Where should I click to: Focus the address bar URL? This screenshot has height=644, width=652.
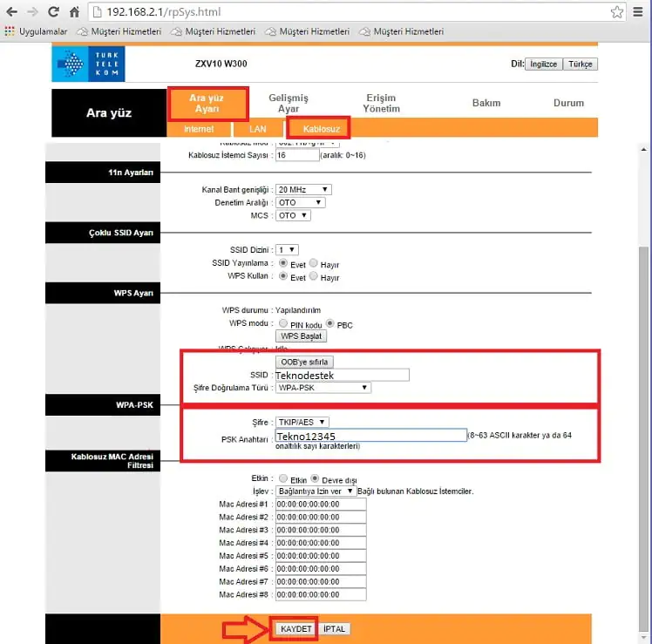pos(163,12)
